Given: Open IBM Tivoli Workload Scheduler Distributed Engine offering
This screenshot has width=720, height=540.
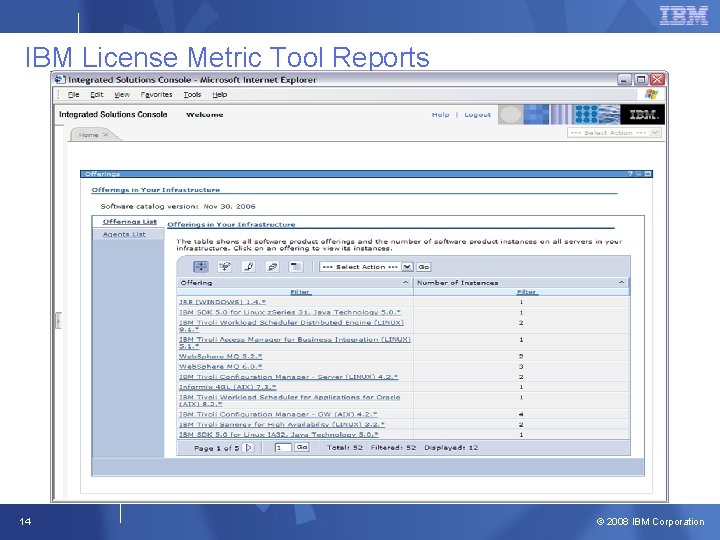Looking at the screenshot, I should point(291,326).
